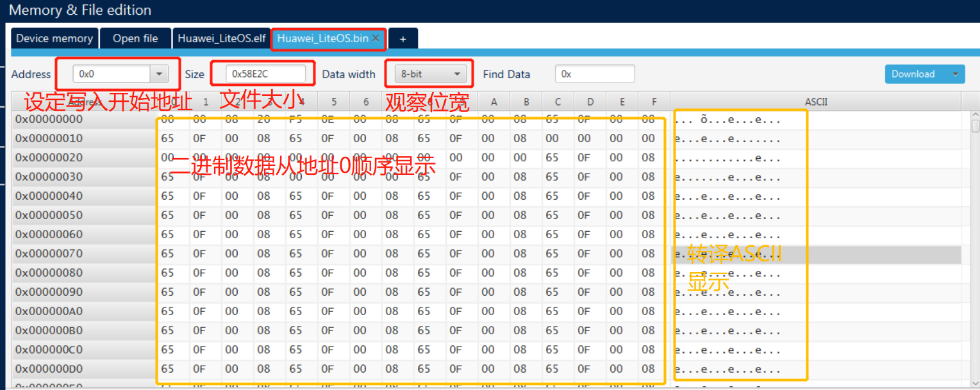Click the Address field showing 0x0
Image resolution: width=980 pixels, height=390 pixels.
click(x=112, y=74)
